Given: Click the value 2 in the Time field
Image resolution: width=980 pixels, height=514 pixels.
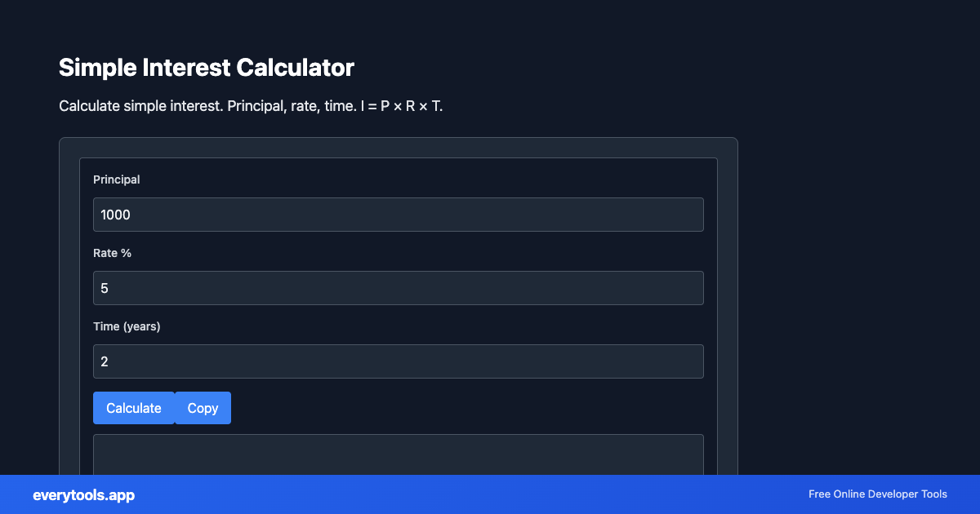Looking at the screenshot, I should pos(104,361).
